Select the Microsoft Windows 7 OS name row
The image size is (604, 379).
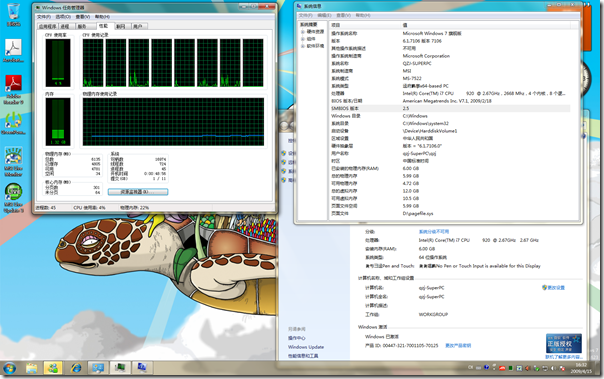click(450, 34)
